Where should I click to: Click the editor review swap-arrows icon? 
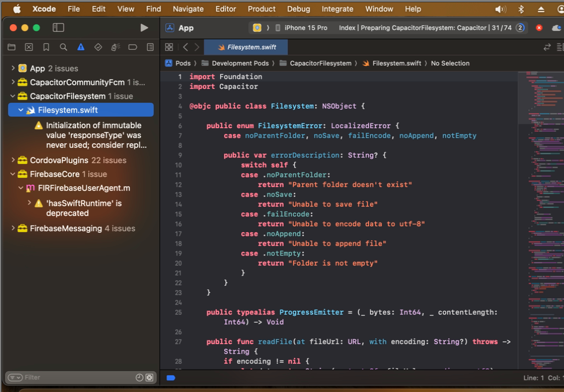[x=547, y=47]
